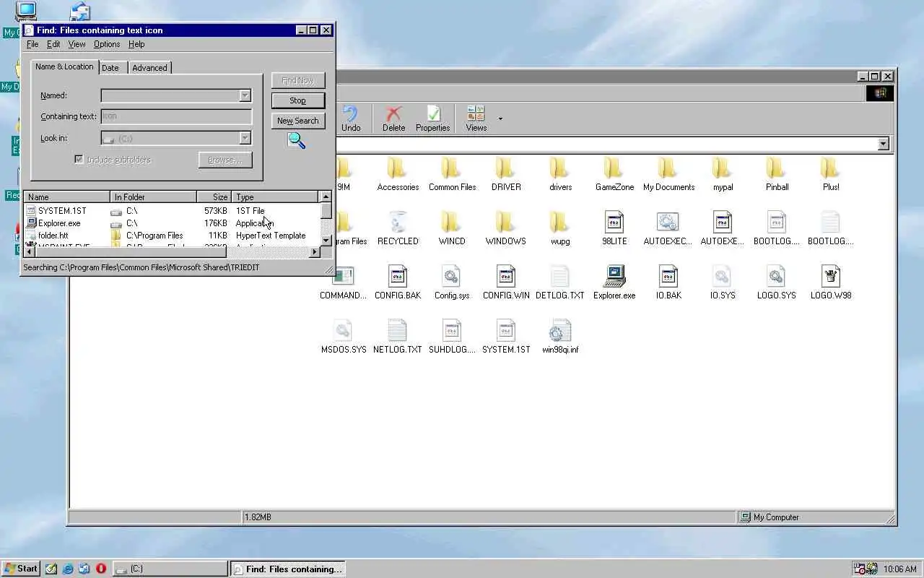
Task: Select the wupg folder
Action: tap(560, 229)
